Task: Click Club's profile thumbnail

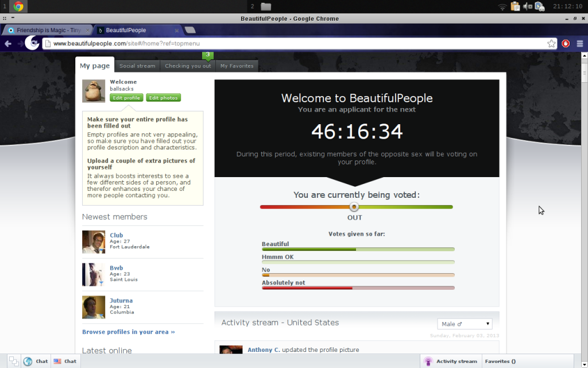Action: (94, 242)
